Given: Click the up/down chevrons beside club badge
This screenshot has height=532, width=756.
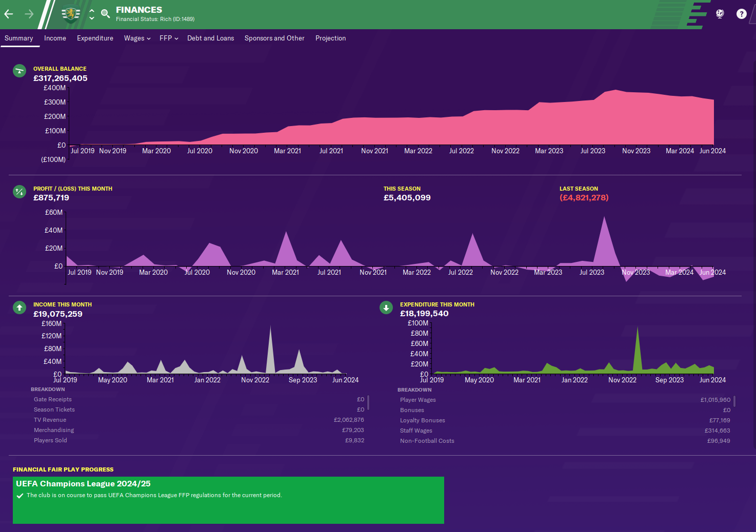Looking at the screenshot, I should point(92,14).
